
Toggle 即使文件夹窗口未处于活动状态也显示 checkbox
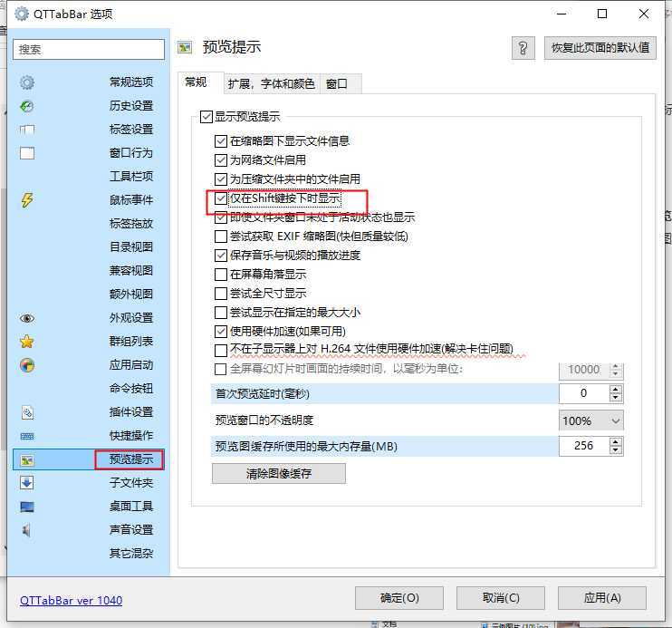(220, 217)
